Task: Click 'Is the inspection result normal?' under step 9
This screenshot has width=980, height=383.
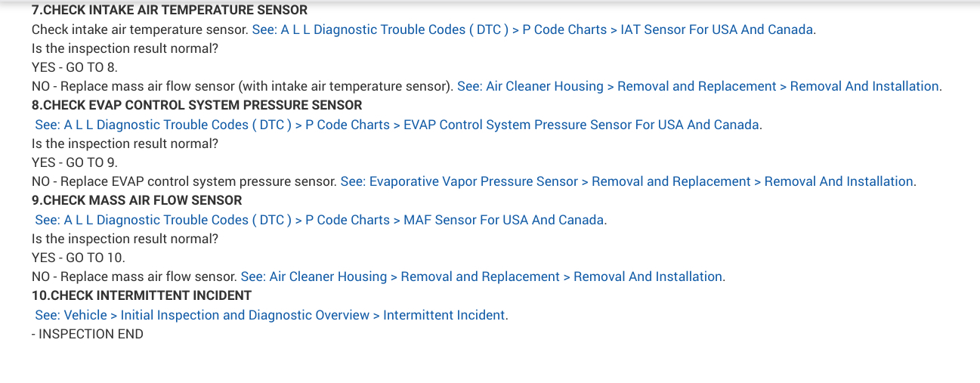Action: 125,239
